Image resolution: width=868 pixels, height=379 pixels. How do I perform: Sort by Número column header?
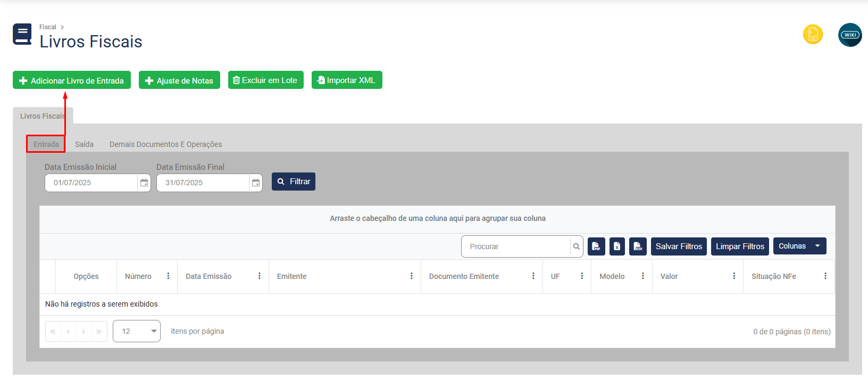[138, 276]
